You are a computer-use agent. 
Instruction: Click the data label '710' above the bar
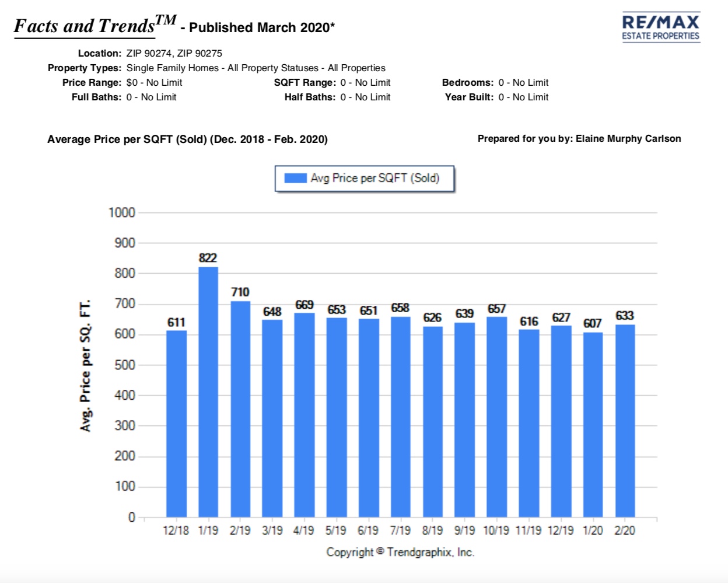240,292
